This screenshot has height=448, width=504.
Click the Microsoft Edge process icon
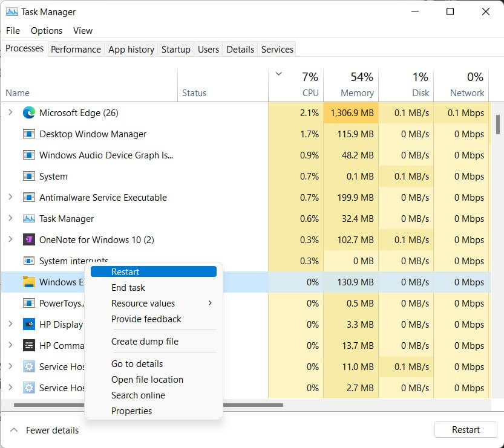point(29,112)
